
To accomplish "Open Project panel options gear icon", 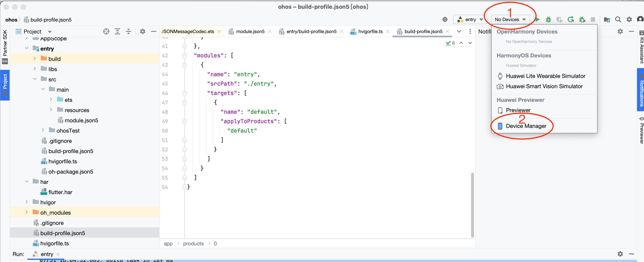I will 142,31.
